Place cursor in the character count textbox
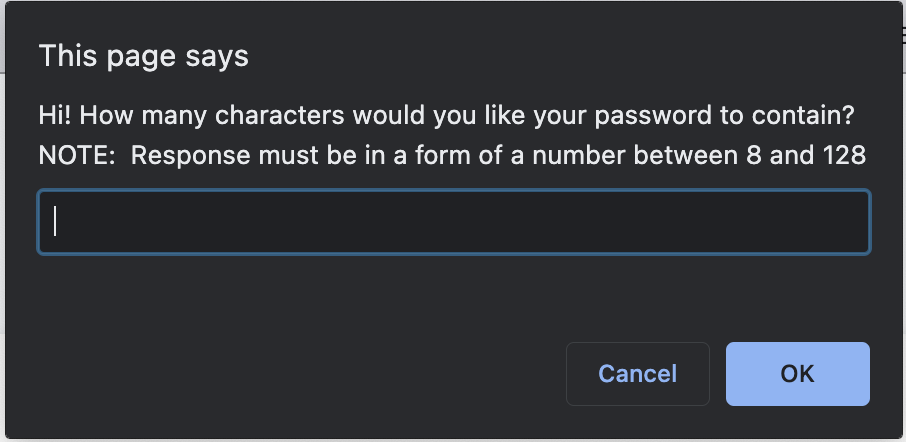 click(x=454, y=222)
